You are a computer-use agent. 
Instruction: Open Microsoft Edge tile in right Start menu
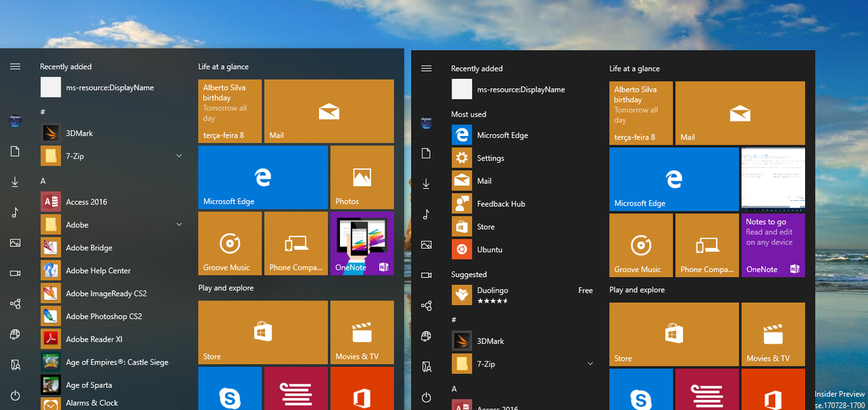[x=673, y=179]
